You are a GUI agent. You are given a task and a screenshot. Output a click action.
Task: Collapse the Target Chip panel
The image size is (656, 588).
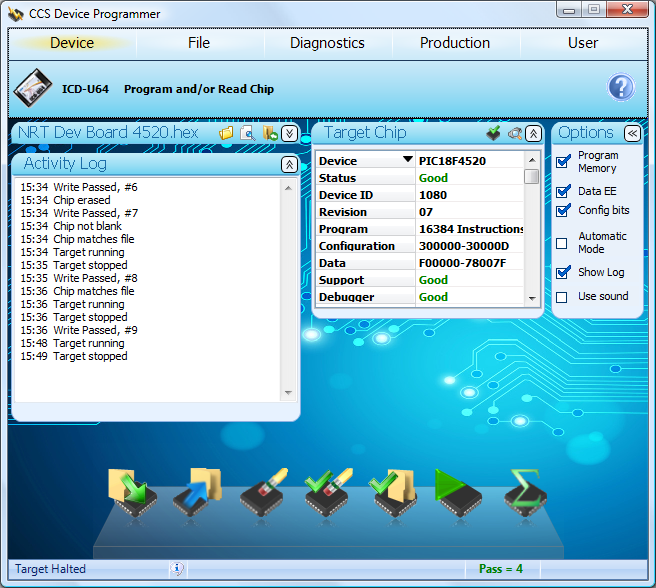[534, 133]
